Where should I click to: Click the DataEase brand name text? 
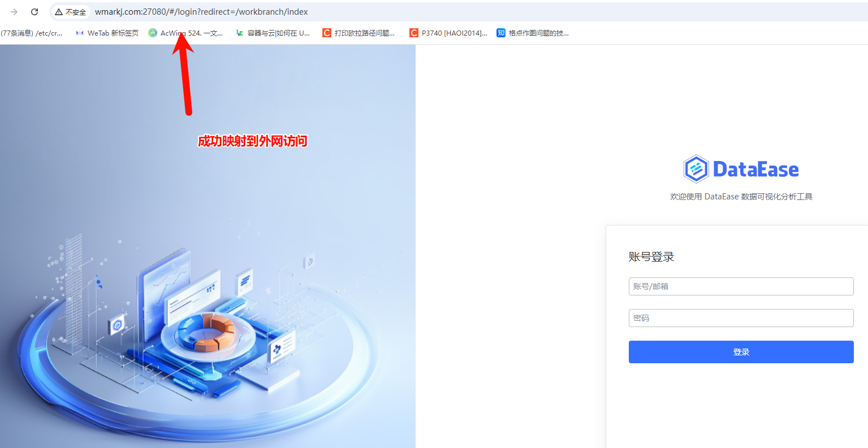pyautogui.click(x=756, y=169)
